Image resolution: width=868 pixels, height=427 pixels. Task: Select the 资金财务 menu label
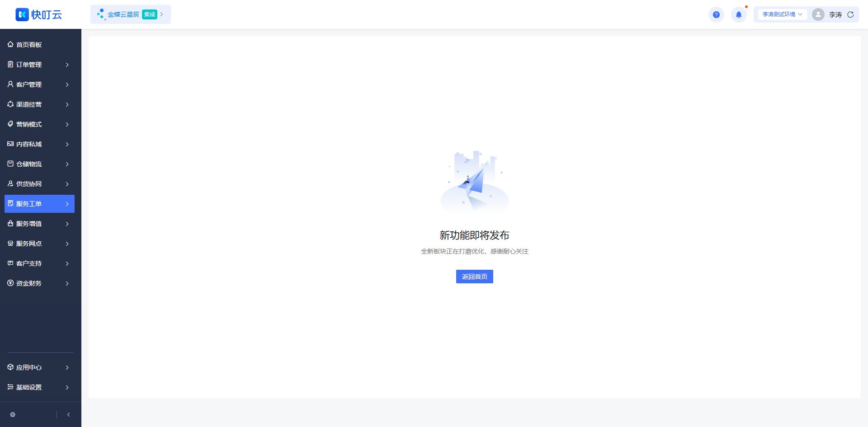[x=29, y=283]
